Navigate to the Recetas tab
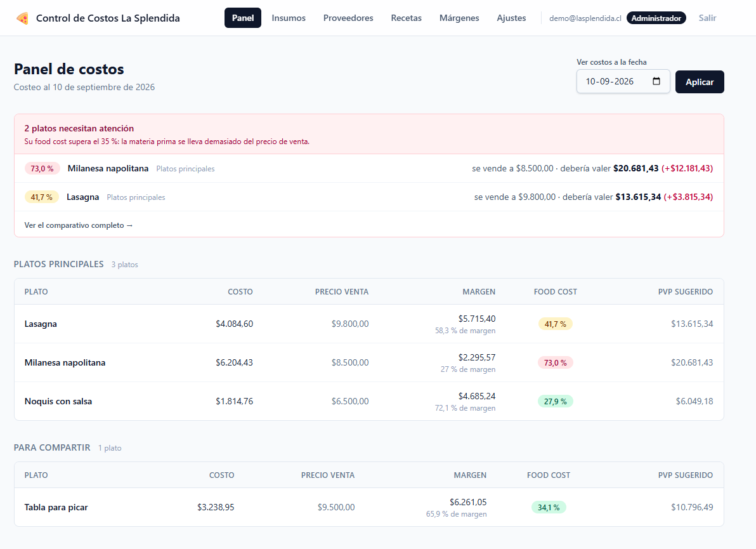Viewport: 756px width, 549px height. [x=406, y=18]
